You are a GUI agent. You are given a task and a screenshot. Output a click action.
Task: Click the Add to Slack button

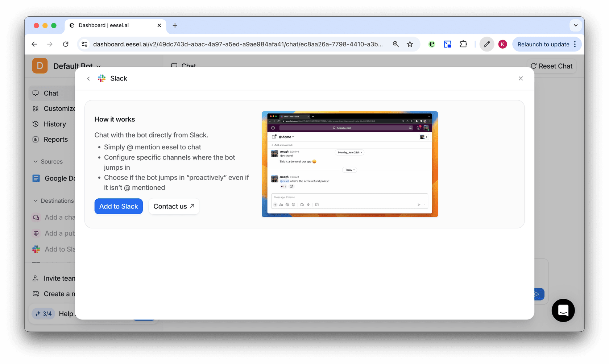point(119,206)
